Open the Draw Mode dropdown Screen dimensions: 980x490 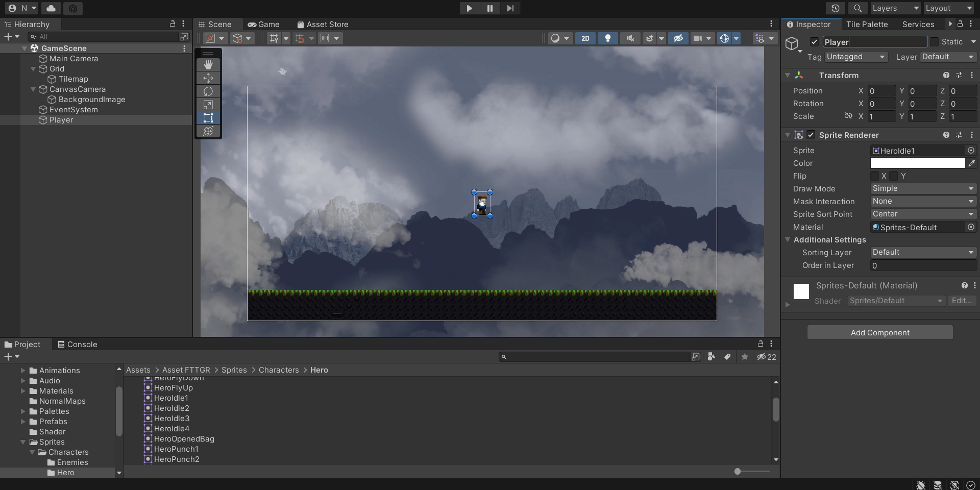tap(923, 188)
